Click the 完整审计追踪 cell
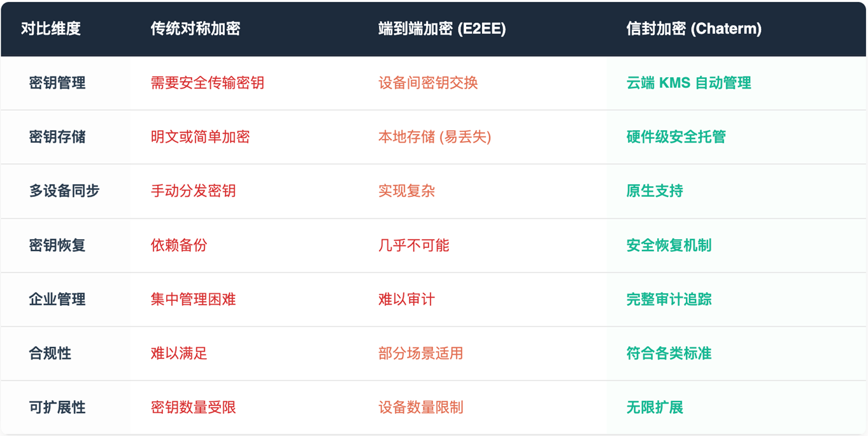Screen dimensions: 868x436 click(669, 300)
